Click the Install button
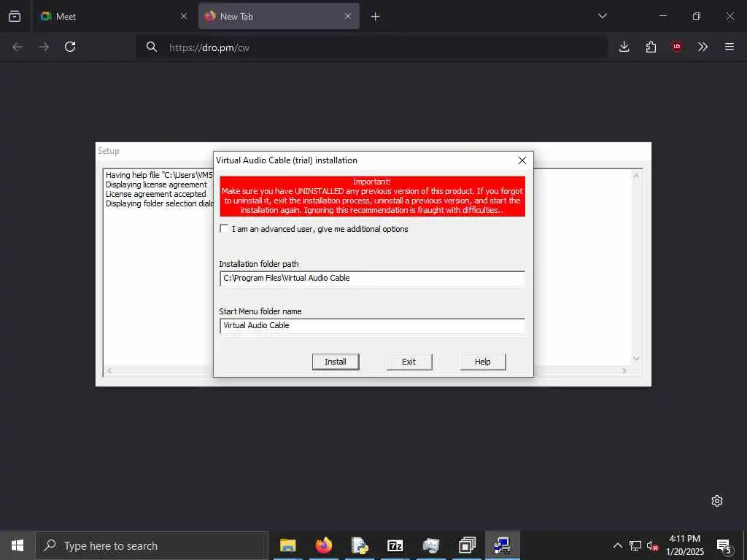 point(336,362)
